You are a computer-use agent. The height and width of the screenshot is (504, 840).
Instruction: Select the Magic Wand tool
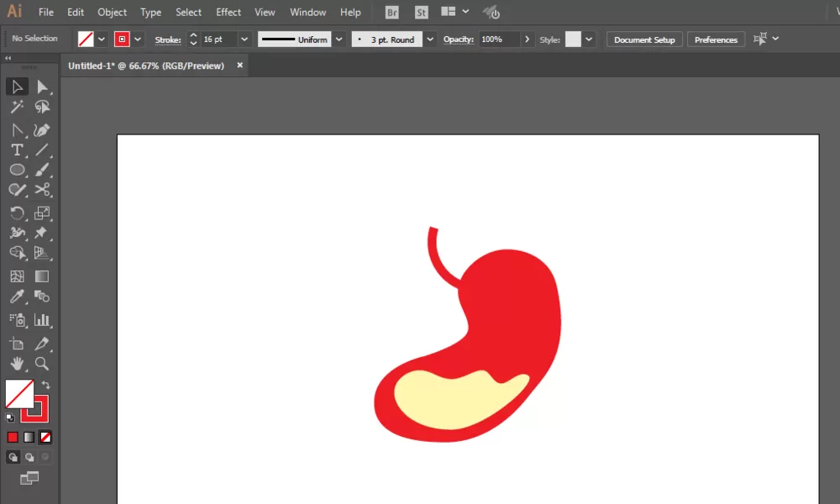pos(17,107)
